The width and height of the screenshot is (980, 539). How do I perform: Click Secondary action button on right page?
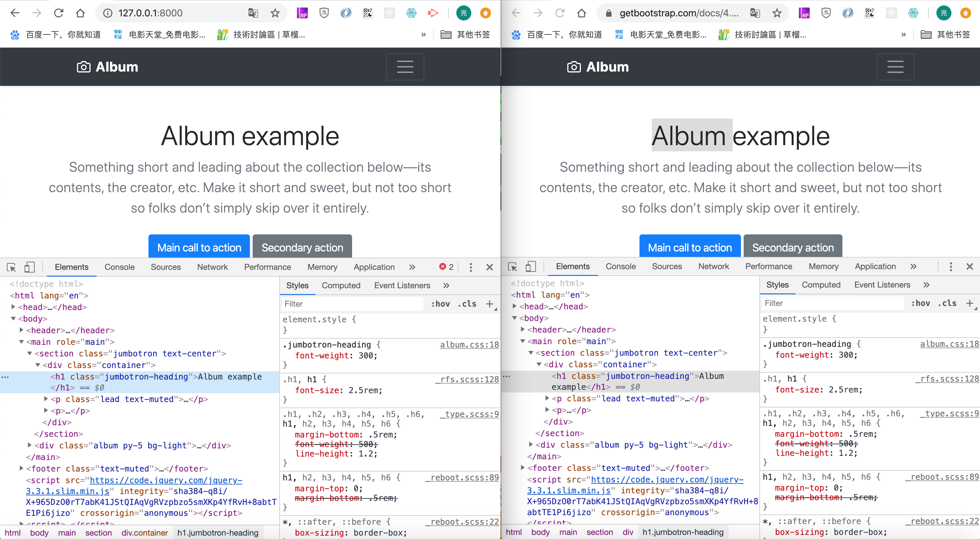[x=792, y=247]
